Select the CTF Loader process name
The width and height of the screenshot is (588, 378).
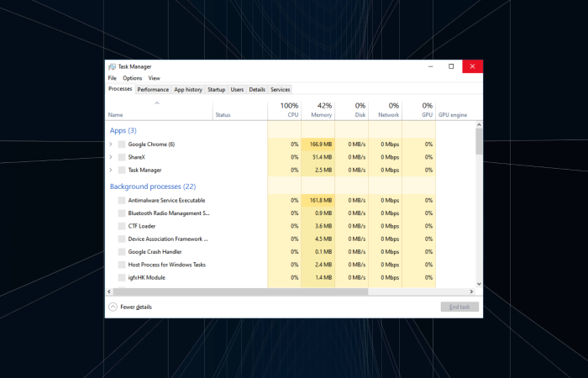pos(142,226)
